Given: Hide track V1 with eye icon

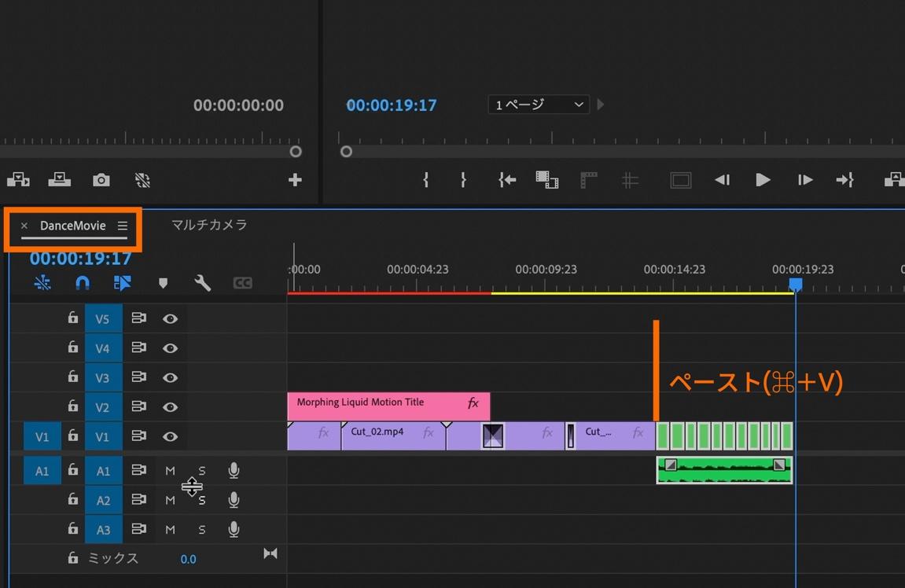Looking at the screenshot, I should click(170, 436).
